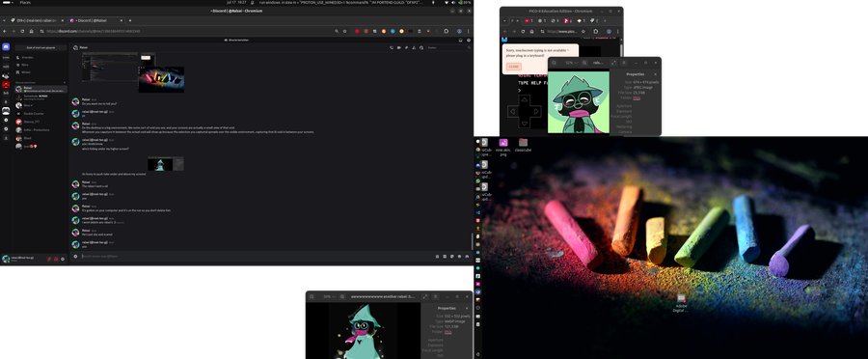Open the chalk wallpaper screenshot thumbnail in chat

coord(161,79)
